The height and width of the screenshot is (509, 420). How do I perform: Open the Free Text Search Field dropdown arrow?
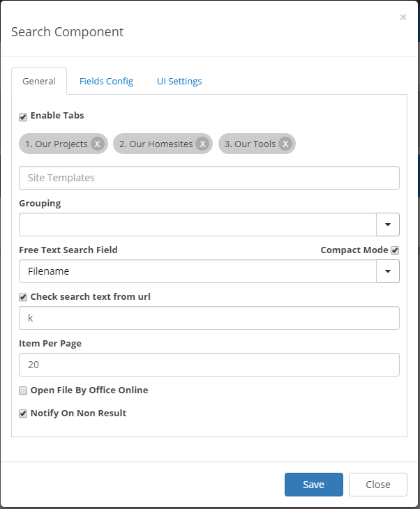pos(388,271)
